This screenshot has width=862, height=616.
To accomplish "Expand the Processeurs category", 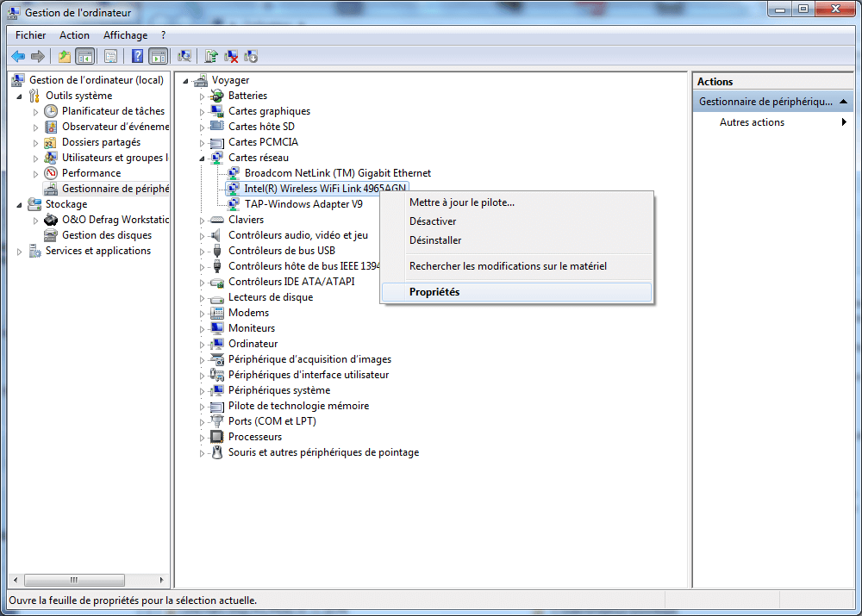I will pos(203,438).
